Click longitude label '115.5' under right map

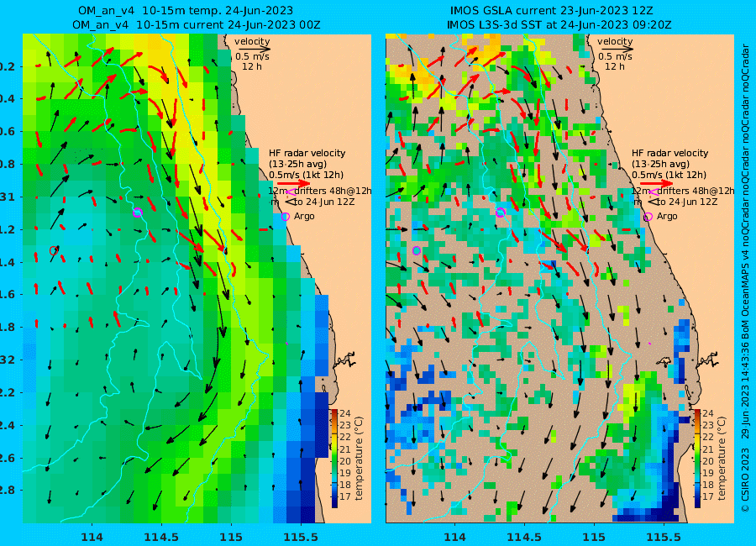[663, 537]
